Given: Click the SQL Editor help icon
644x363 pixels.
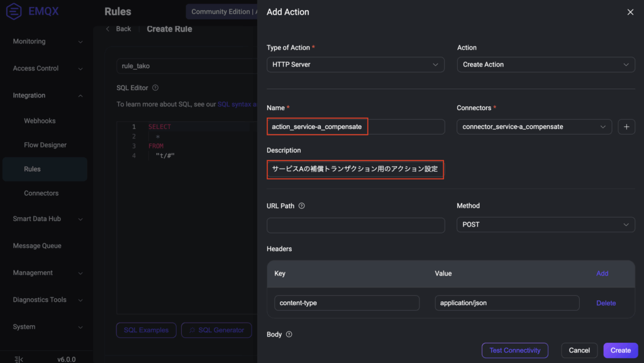Looking at the screenshot, I should [x=155, y=88].
